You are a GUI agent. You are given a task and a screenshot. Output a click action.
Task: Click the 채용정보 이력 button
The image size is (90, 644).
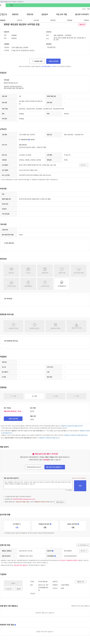point(80,582)
